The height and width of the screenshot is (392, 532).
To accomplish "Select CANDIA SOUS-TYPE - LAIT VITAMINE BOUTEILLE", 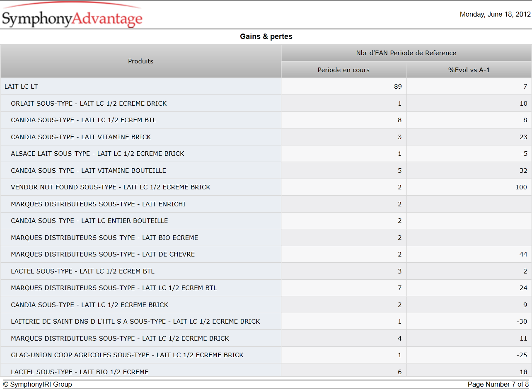I will 88,171.
